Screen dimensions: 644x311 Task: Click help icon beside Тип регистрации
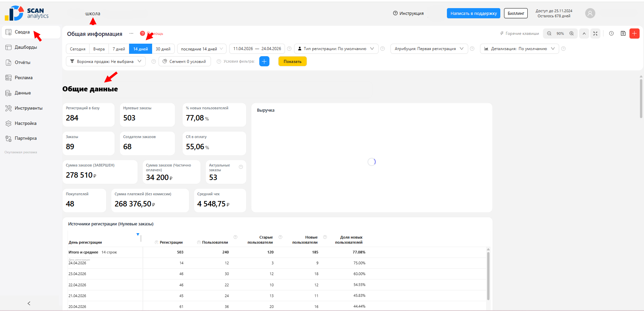(x=383, y=49)
